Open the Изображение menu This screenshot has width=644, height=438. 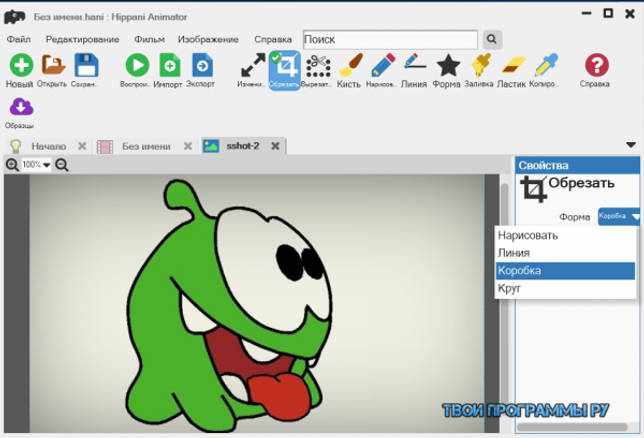coord(208,39)
